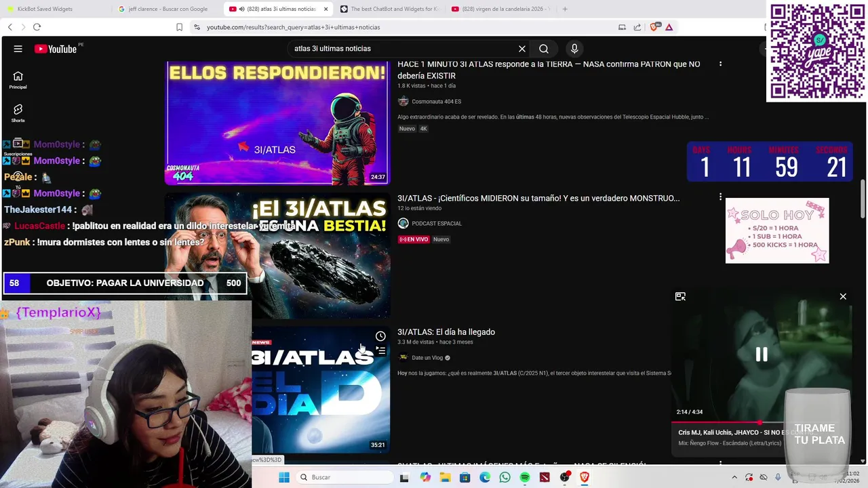Click the browser URL address field
The image size is (868, 488).
coord(293,27)
